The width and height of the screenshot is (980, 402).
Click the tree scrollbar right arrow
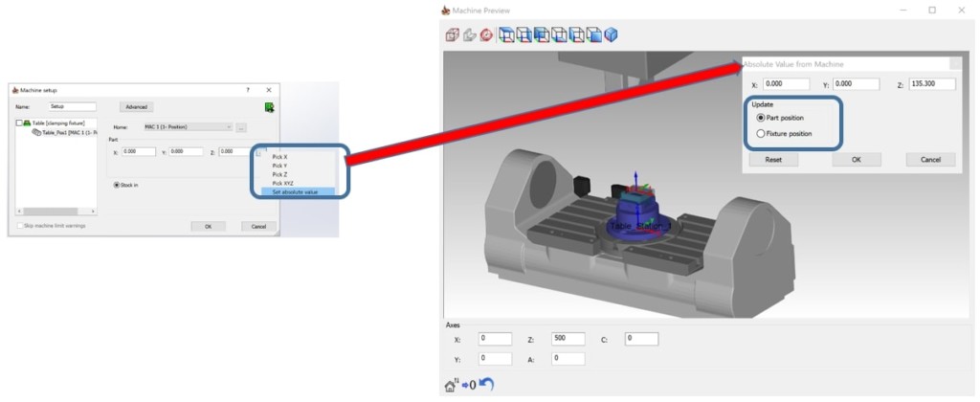94,212
